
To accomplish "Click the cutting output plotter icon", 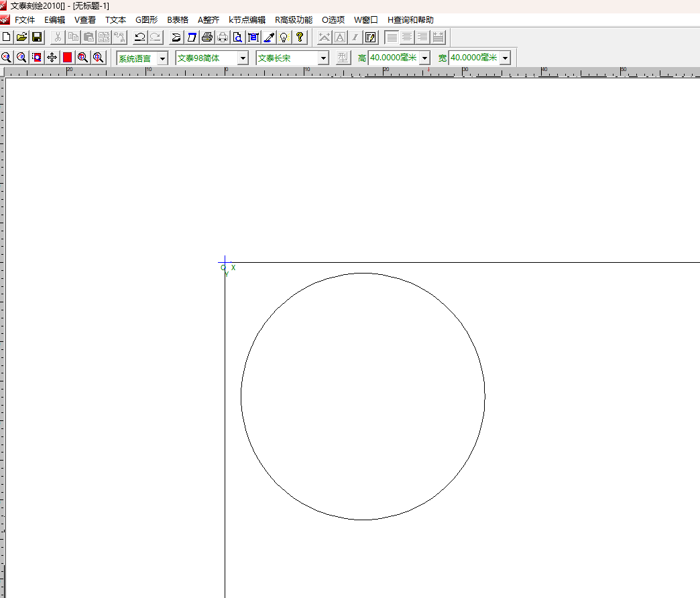I will coord(176,37).
